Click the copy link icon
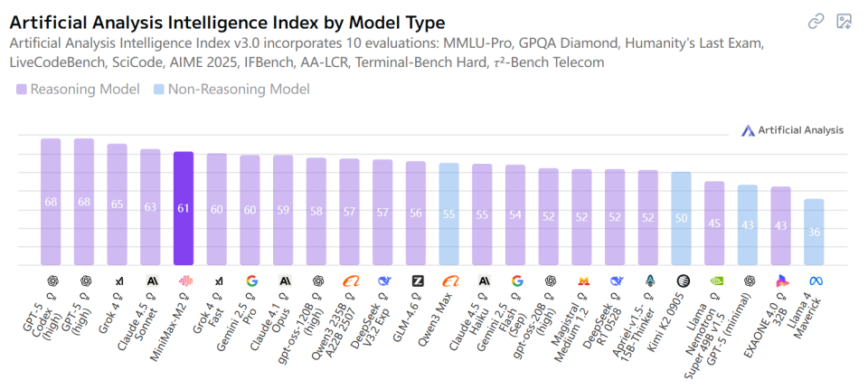Image resolution: width=868 pixels, height=390 pixels. click(816, 21)
